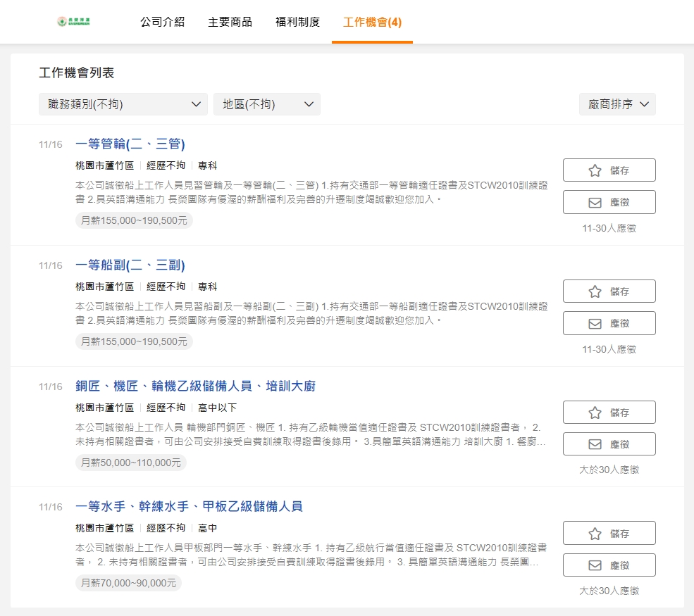Click salary tag 月薪70,000~90,000元

pyautogui.click(x=128, y=583)
